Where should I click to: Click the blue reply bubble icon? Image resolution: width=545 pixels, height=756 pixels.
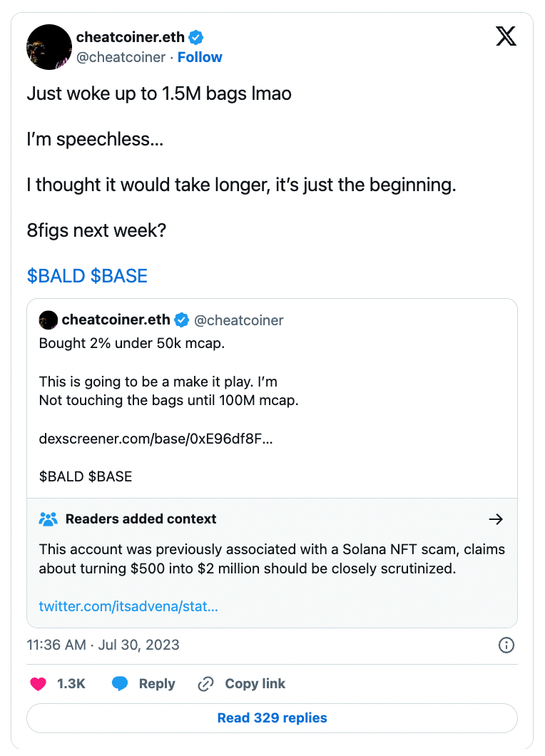point(121,684)
